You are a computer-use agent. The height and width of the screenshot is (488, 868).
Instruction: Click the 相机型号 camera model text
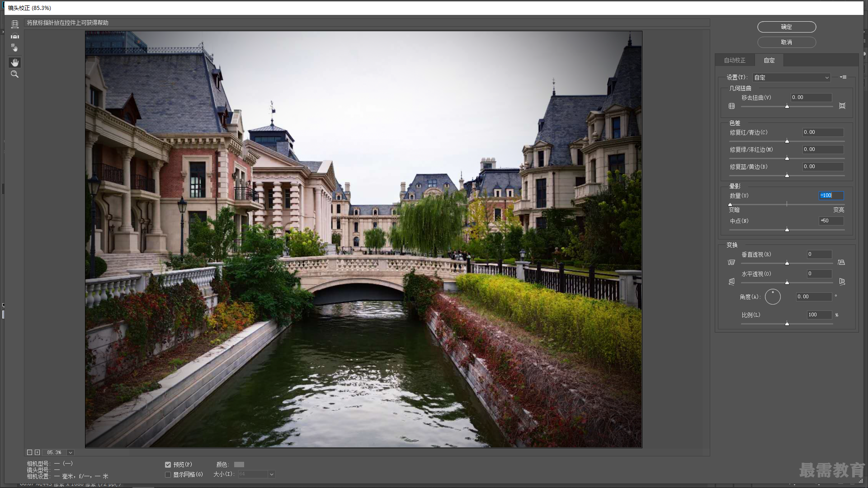tap(50, 464)
